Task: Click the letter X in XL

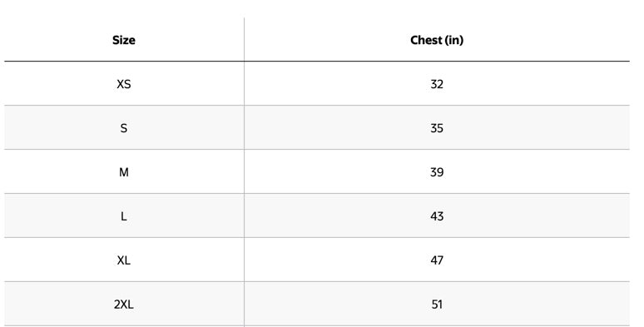Action: click(x=121, y=260)
